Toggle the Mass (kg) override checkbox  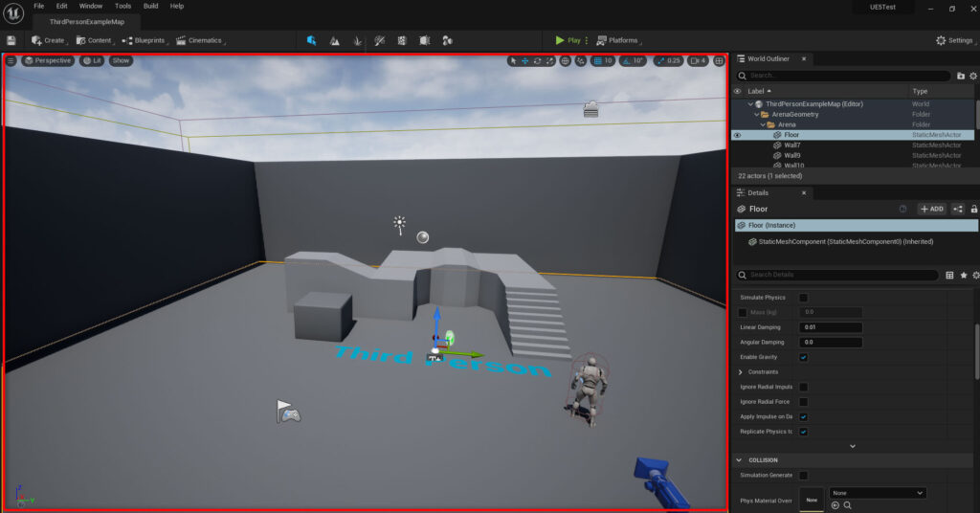[743, 312]
